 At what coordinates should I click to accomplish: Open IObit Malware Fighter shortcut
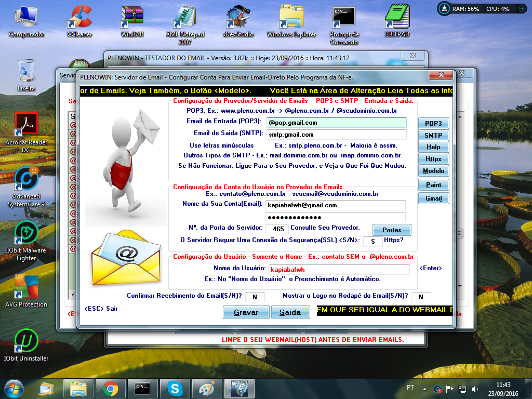(26, 241)
